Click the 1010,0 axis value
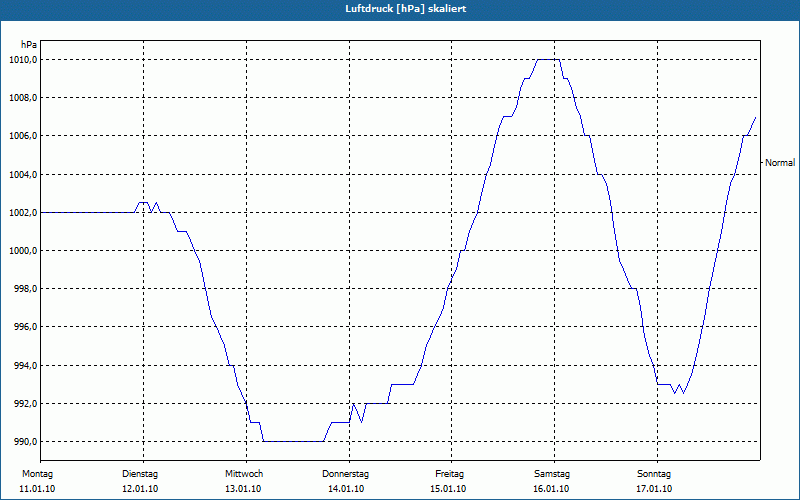 (x=23, y=60)
